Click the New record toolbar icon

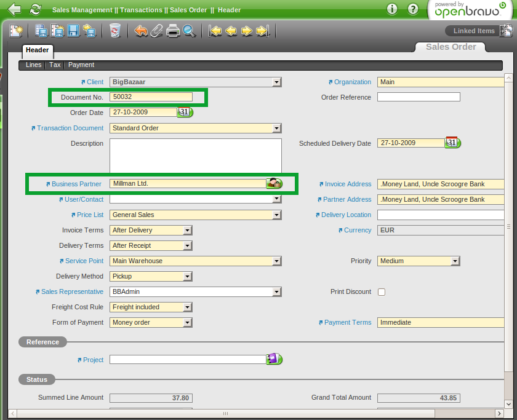[16, 31]
